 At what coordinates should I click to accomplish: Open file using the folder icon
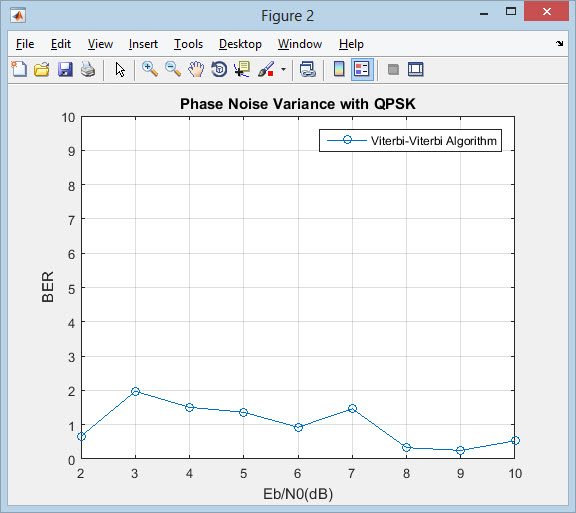(x=42, y=69)
